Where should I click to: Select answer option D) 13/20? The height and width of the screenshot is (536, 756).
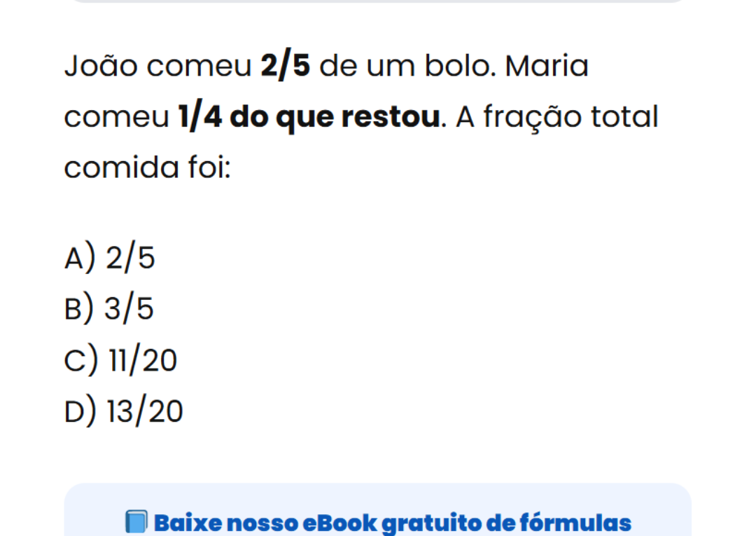pyautogui.click(x=124, y=412)
